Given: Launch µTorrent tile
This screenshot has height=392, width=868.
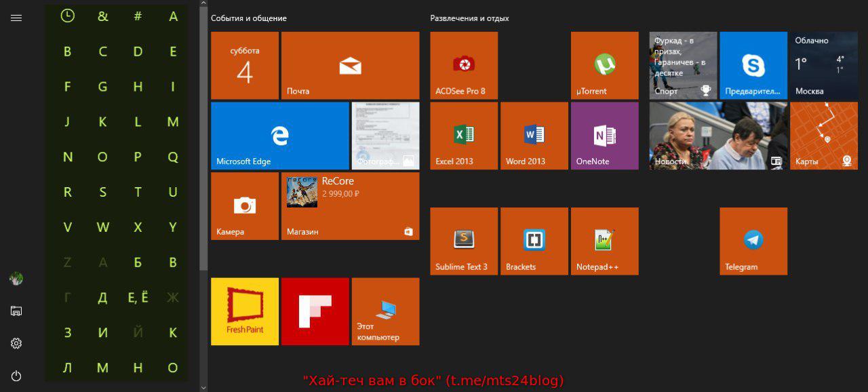Looking at the screenshot, I should click(605, 65).
